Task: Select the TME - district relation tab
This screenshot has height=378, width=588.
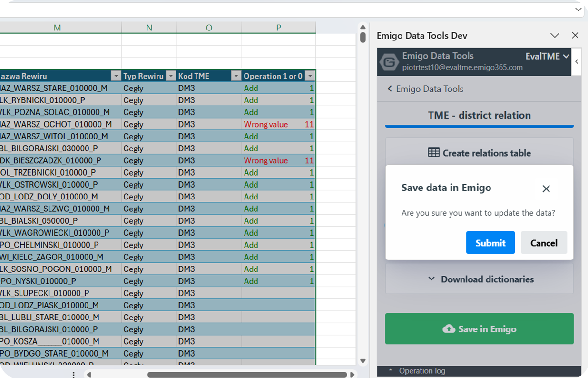Action: click(x=479, y=115)
